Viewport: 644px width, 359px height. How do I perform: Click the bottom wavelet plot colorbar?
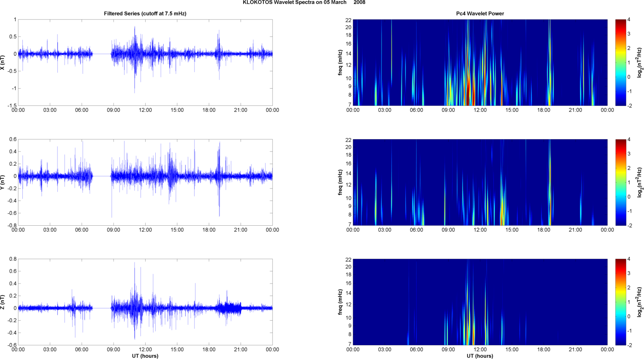point(620,302)
